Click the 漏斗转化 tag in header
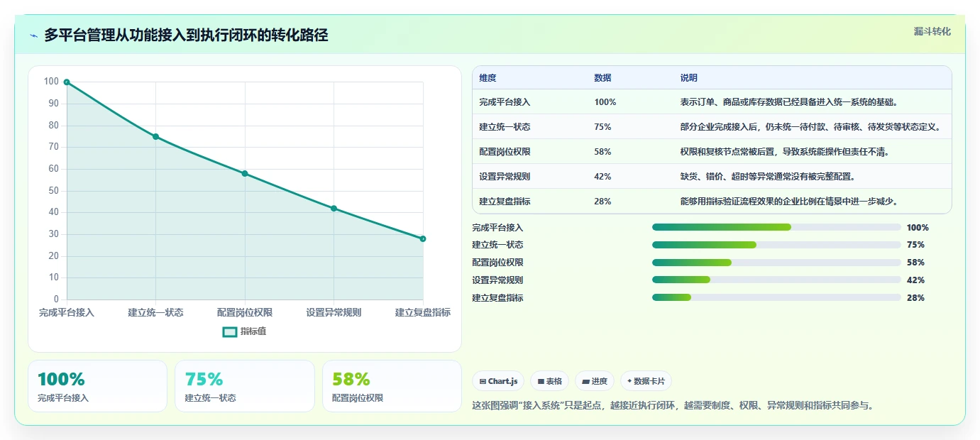This screenshot has height=440, width=980. (932, 31)
